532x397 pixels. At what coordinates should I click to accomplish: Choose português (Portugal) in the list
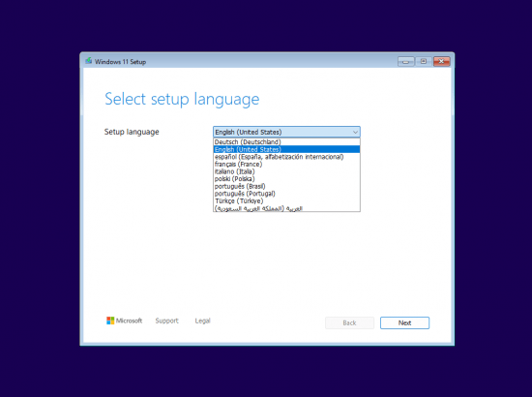pyautogui.click(x=286, y=194)
